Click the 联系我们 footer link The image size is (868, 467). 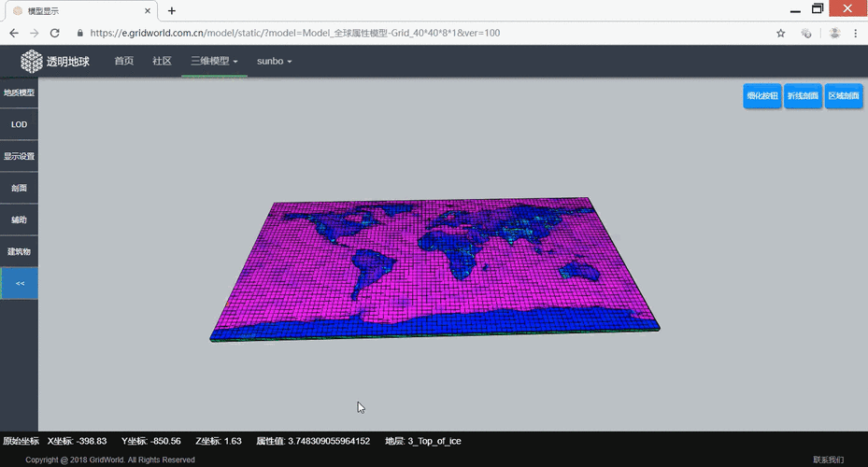[828, 460]
